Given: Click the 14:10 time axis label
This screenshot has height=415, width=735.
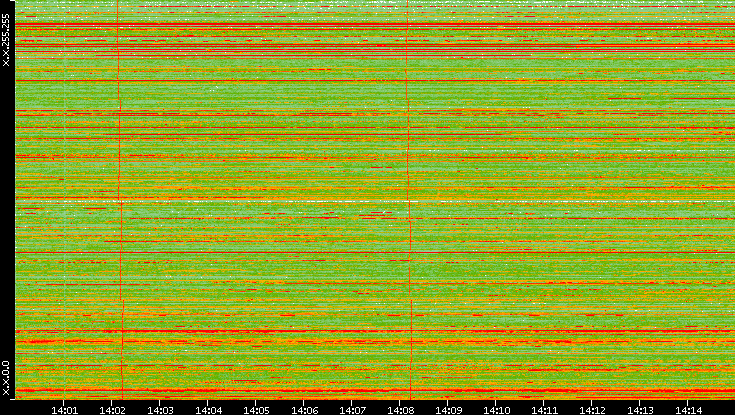Looking at the screenshot, I should pyautogui.click(x=496, y=410).
